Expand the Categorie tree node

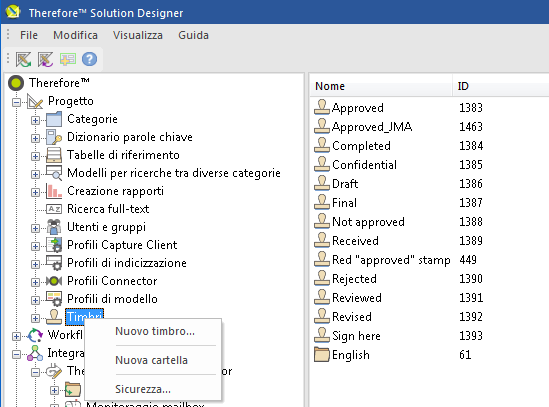35,120
